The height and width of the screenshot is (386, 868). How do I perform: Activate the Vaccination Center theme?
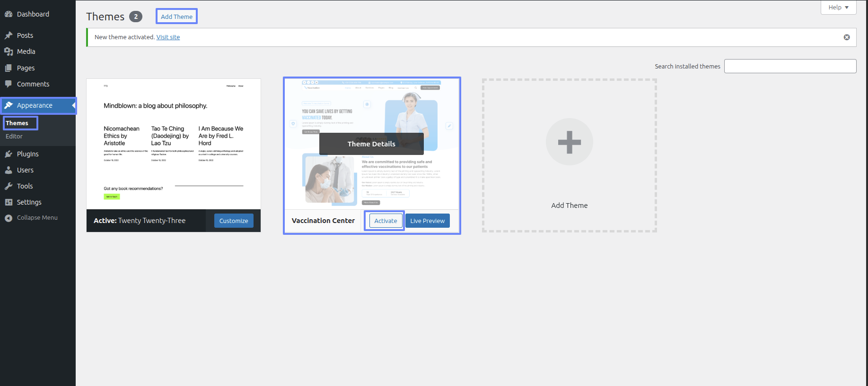tap(386, 221)
